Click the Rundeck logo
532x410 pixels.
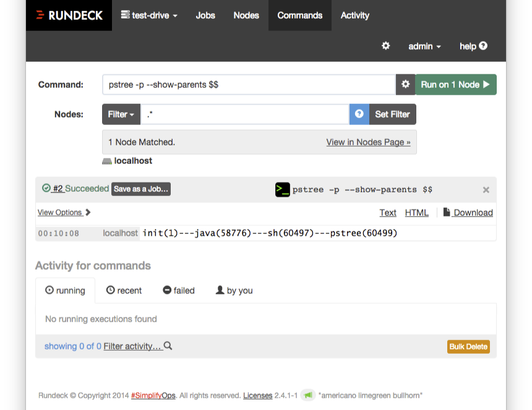(x=69, y=15)
